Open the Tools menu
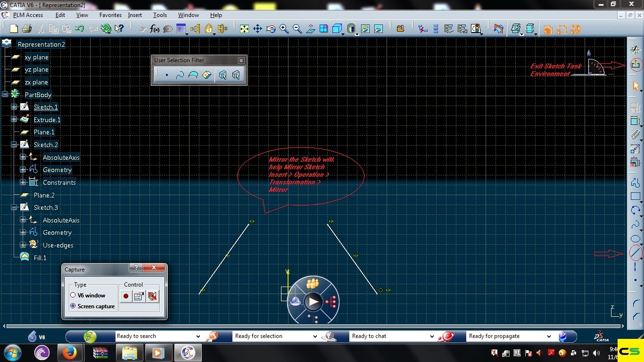The image size is (644, 362). (x=160, y=15)
